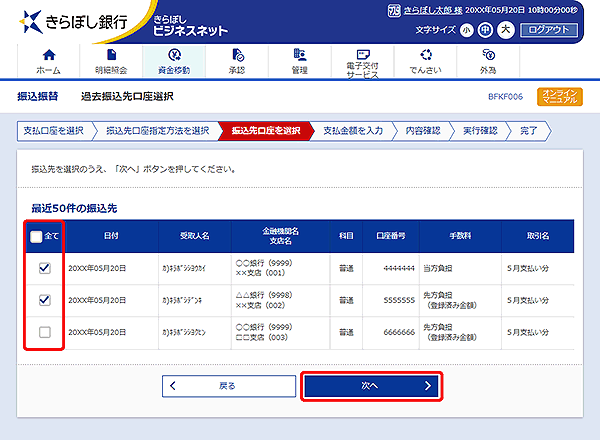600x440 pixels.
Task: Set text size to 中
Action: [485, 30]
